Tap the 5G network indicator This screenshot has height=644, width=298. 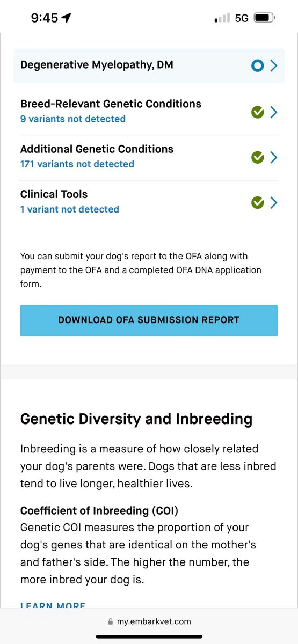pos(242,18)
